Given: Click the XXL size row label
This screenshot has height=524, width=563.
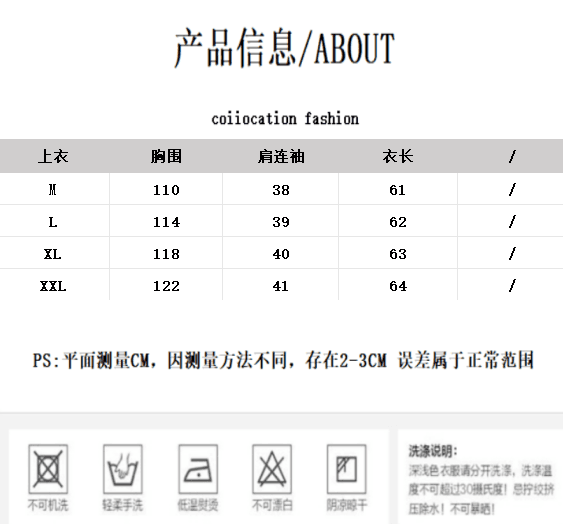Looking at the screenshot, I should [53, 286].
